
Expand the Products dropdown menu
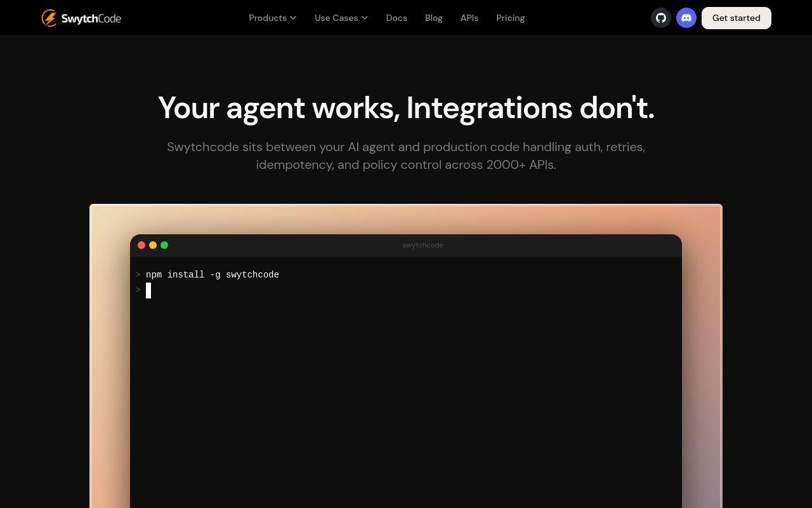[273, 18]
